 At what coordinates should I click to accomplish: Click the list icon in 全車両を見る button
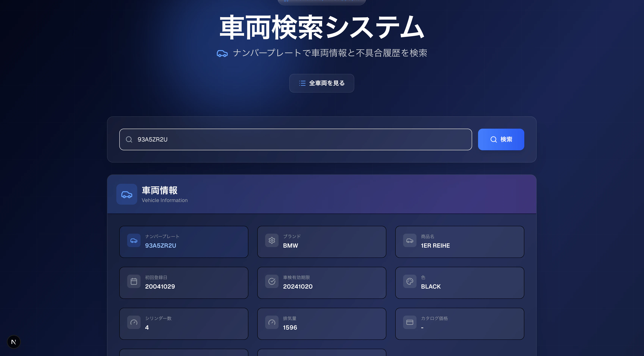[x=302, y=83]
